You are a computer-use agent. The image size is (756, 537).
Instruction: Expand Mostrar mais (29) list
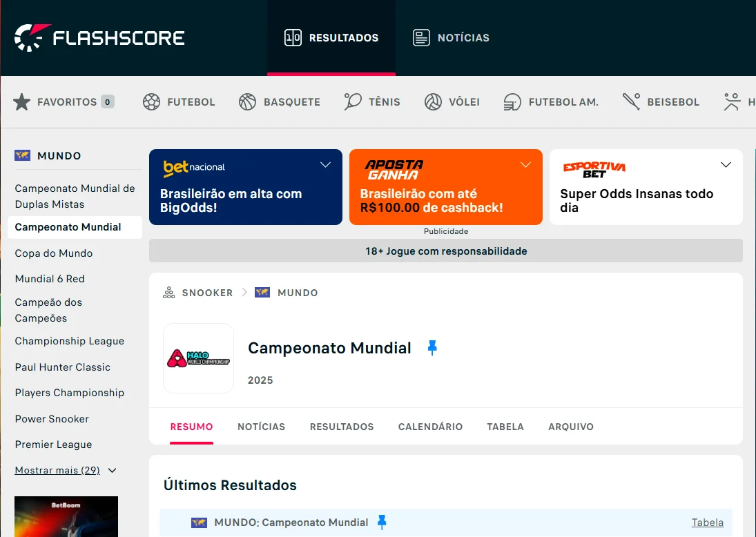[65, 470]
